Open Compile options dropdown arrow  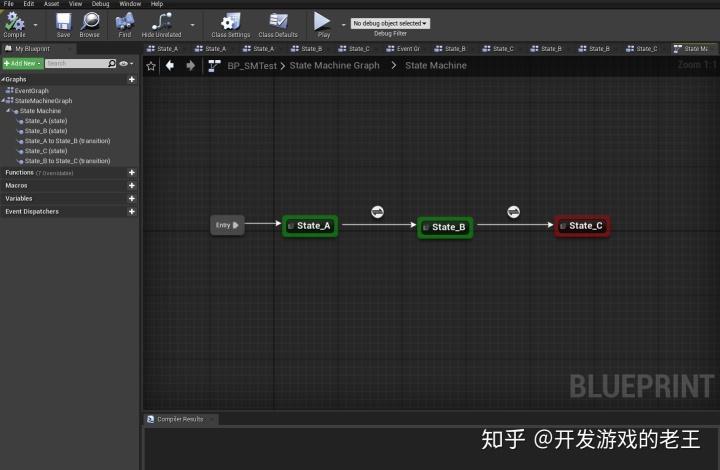pyautogui.click(x=35, y=25)
